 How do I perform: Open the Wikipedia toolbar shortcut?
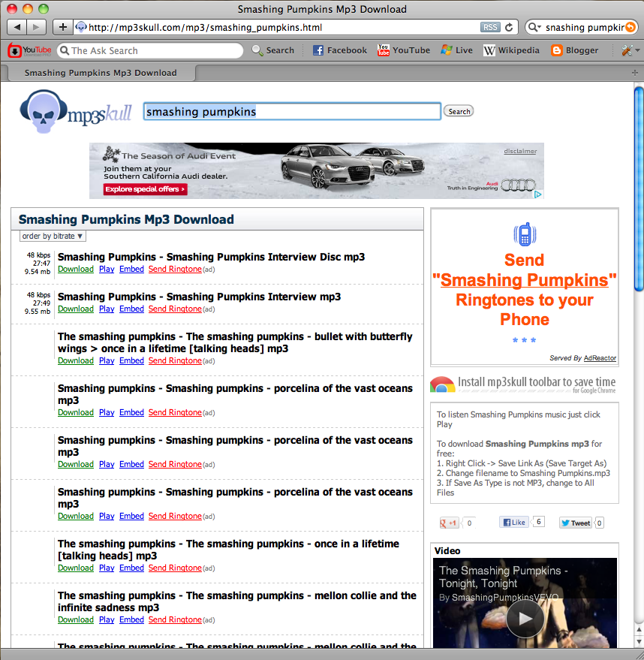pyautogui.click(x=511, y=50)
